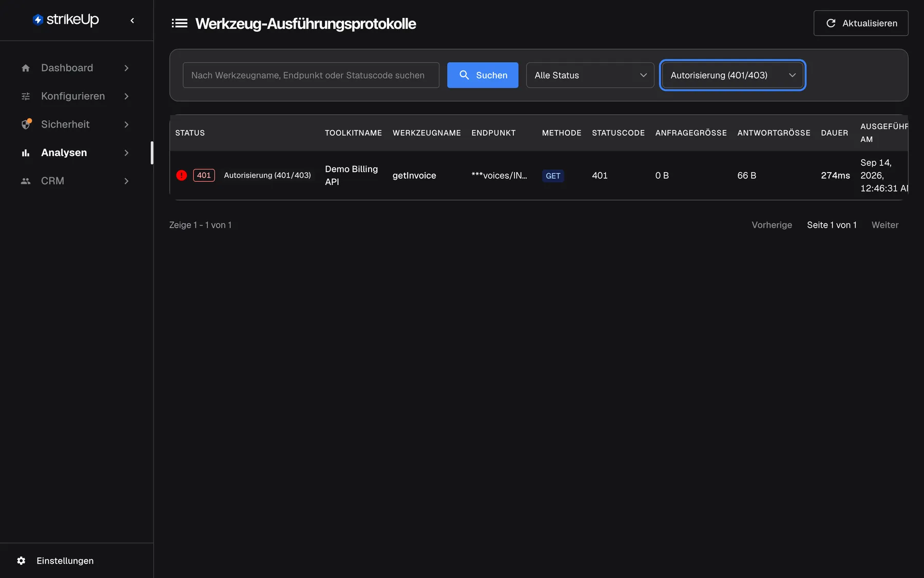Go to the Weiter page
The image size is (924, 578).
click(x=885, y=225)
